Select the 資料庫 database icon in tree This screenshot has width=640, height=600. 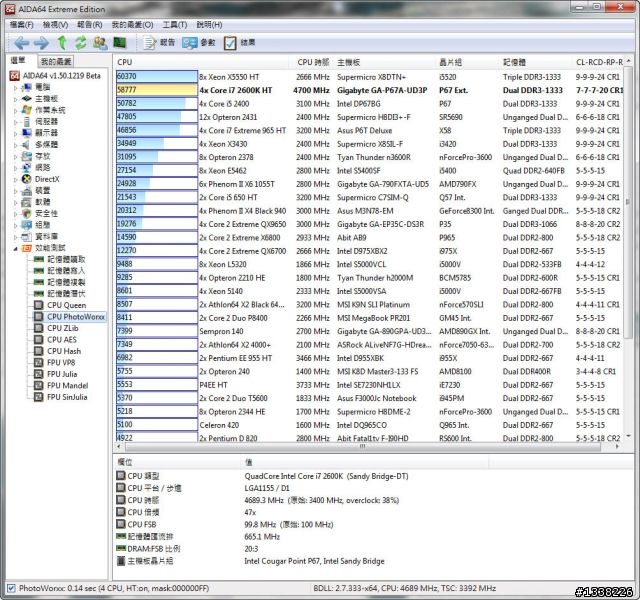pyautogui.click(x=27, y=236)
